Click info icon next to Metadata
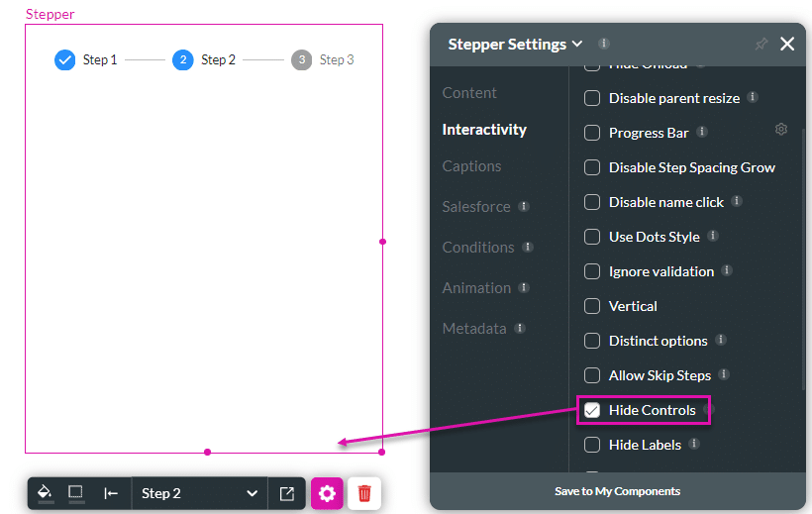Viewport: 812px width, 514px height. (520, 328)
